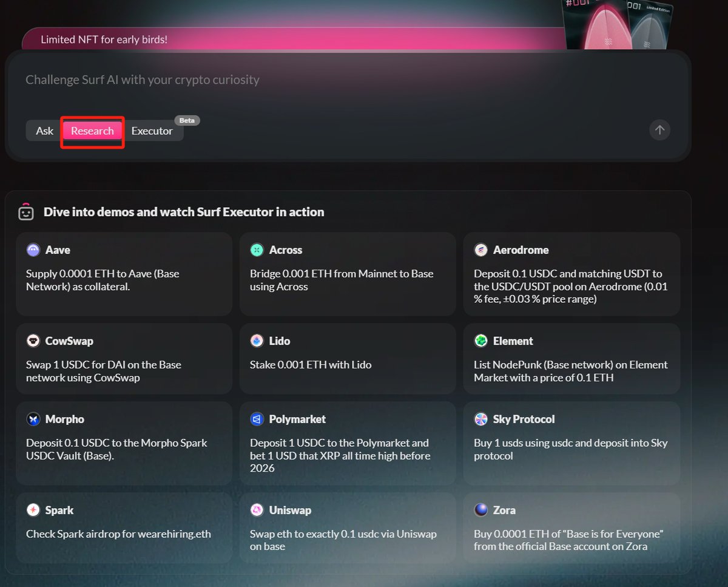The width and height of the screenshot is (728, 587).
Task: Run the Across bridge ETH demo
Action: pyautogui.click(x=348, y=274)
